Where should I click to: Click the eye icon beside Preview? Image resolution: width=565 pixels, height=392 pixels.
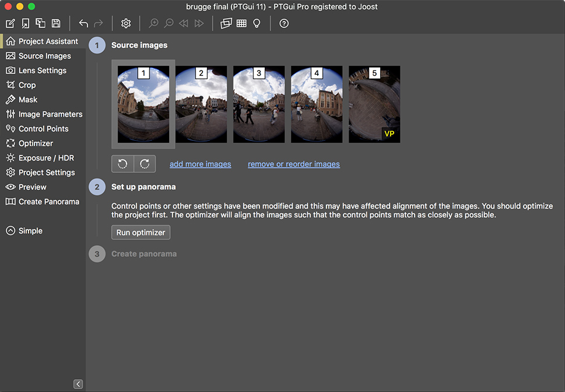tap(10, 187)
